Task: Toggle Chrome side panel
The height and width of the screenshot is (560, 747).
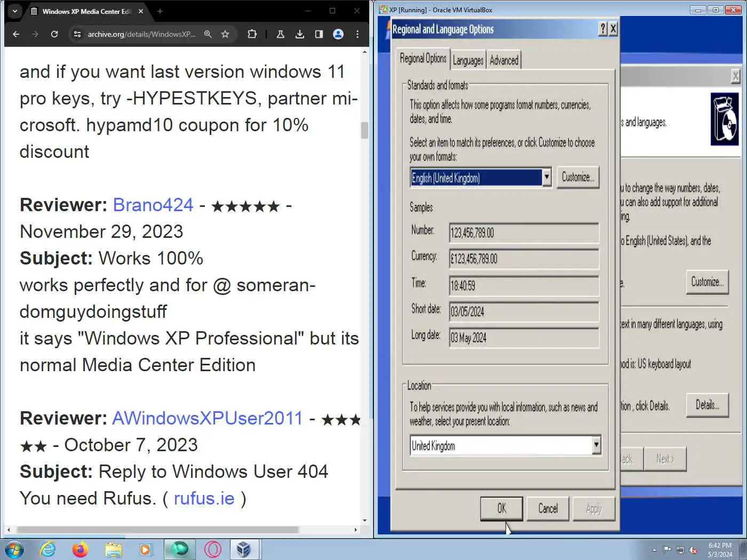Action: coord(319,34)
